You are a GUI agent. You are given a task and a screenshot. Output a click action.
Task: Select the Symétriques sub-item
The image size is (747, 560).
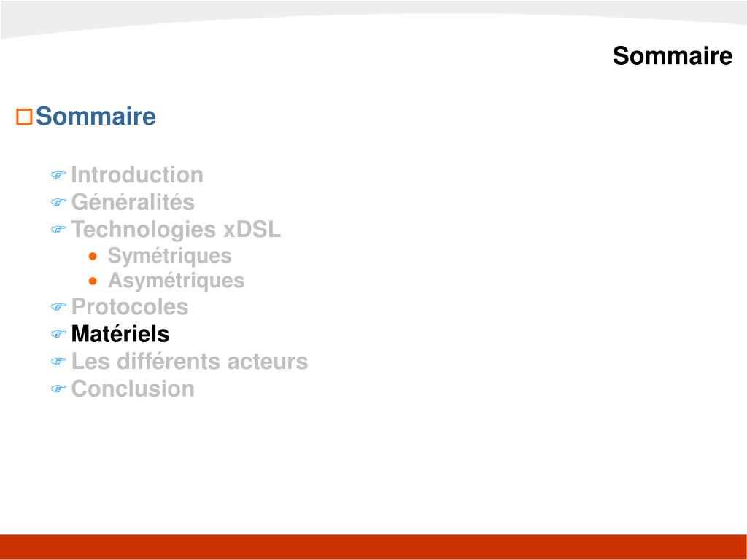pos(169,256)
